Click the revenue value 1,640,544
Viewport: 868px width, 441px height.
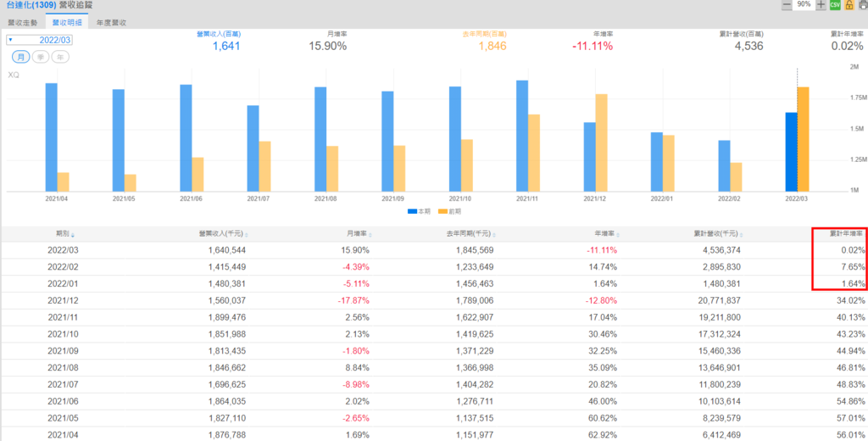[227, 250]
